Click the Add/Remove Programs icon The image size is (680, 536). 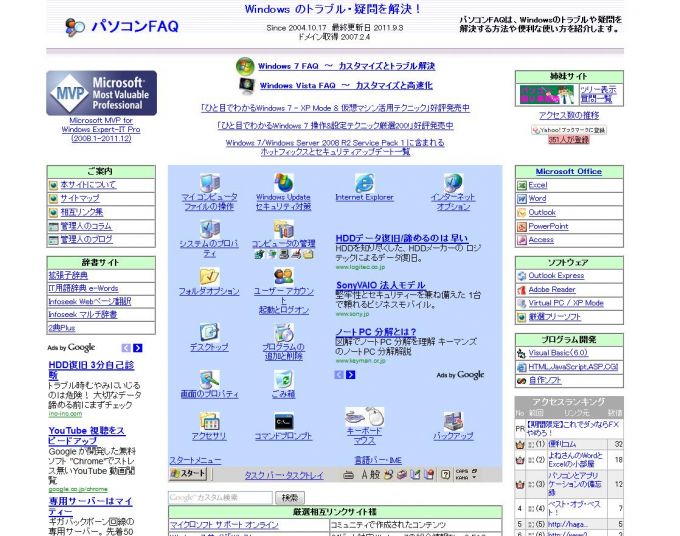pos(284,333)
